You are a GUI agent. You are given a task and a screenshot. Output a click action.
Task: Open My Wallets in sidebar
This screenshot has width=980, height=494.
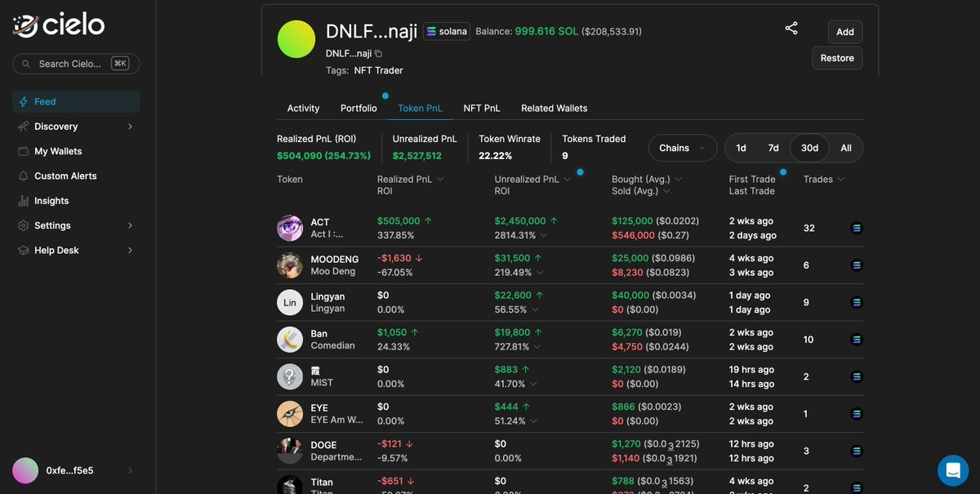point(58,151)
